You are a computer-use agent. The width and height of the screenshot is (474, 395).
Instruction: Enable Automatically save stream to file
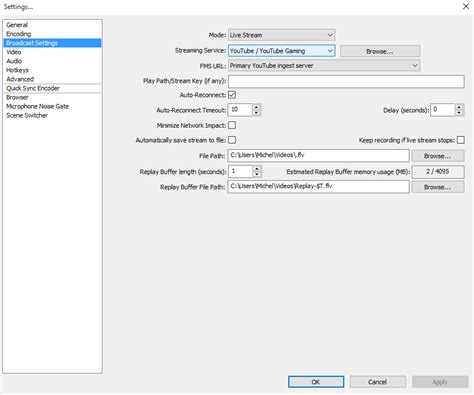pyautogui.click(x=232, y=140)
